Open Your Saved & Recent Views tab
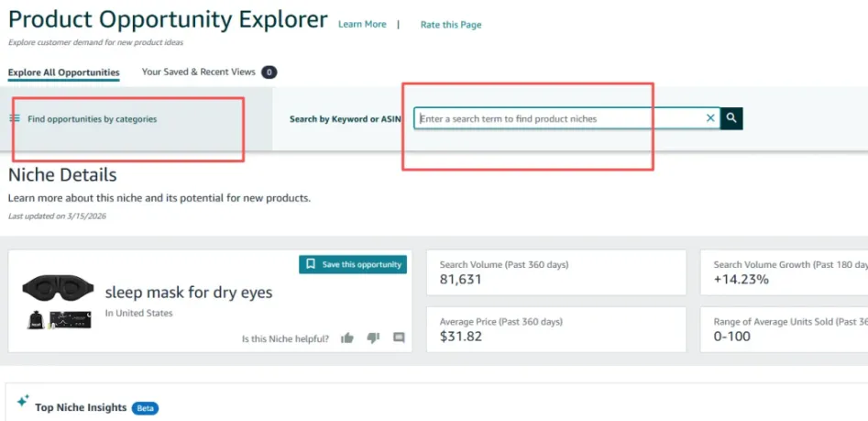 pos(198,72)
